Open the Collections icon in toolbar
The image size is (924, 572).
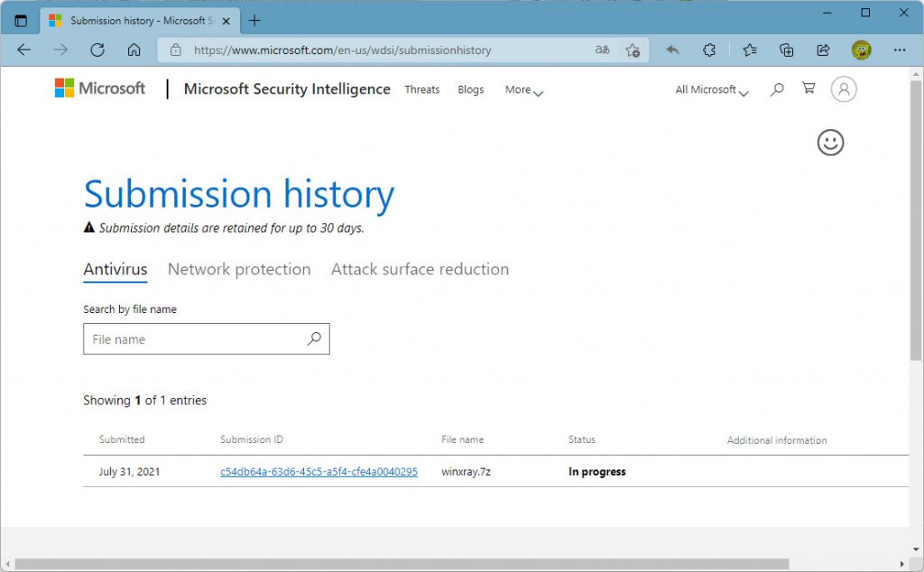[x=786, y=51]
